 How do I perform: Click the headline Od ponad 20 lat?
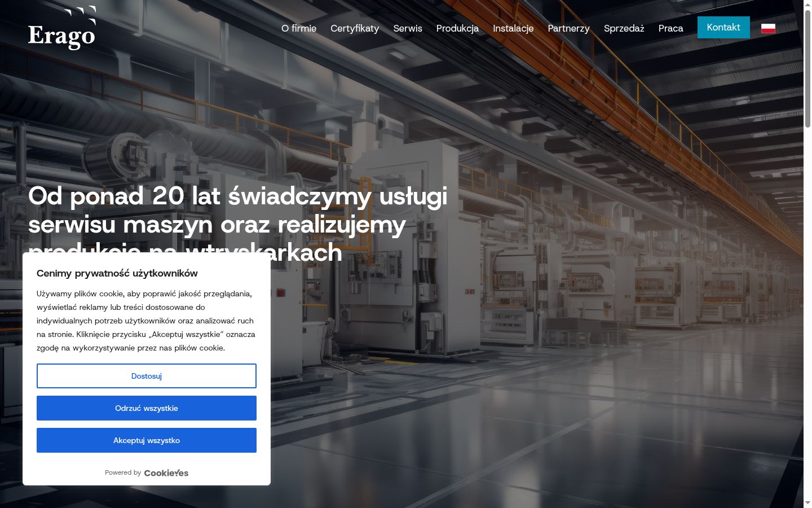tap(238, 224)
